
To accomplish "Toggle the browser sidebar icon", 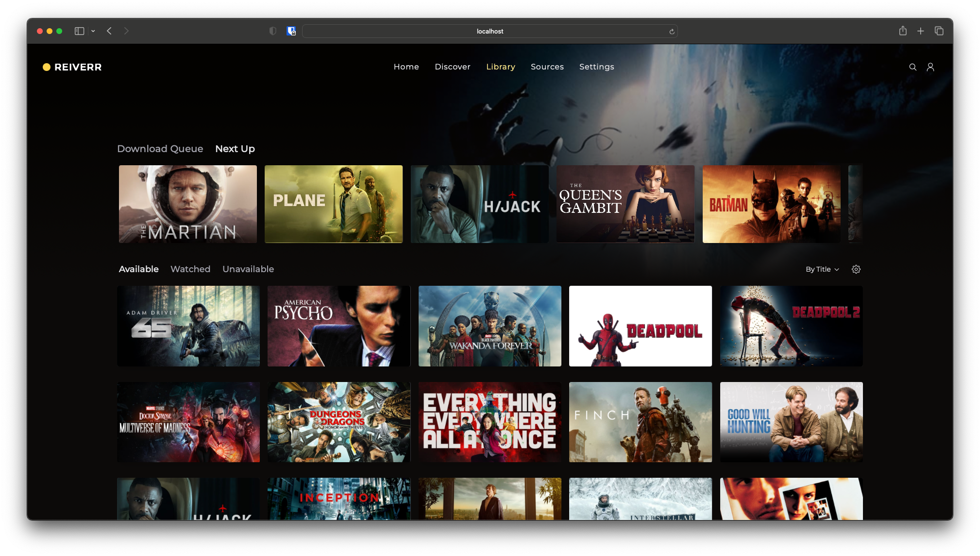I will (79, 31).
